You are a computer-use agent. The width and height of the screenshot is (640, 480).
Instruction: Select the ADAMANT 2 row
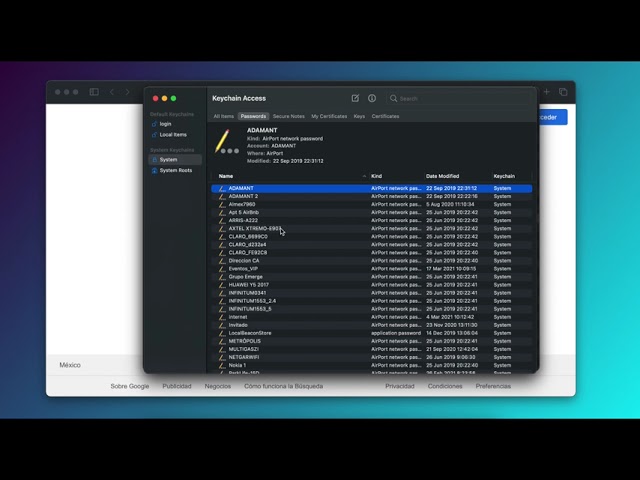(371, 196)
